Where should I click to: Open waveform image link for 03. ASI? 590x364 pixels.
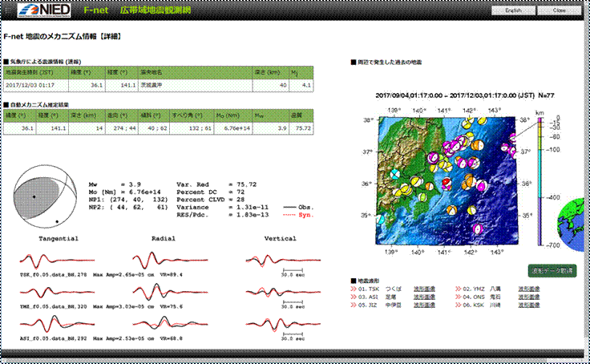pos(424,297)
